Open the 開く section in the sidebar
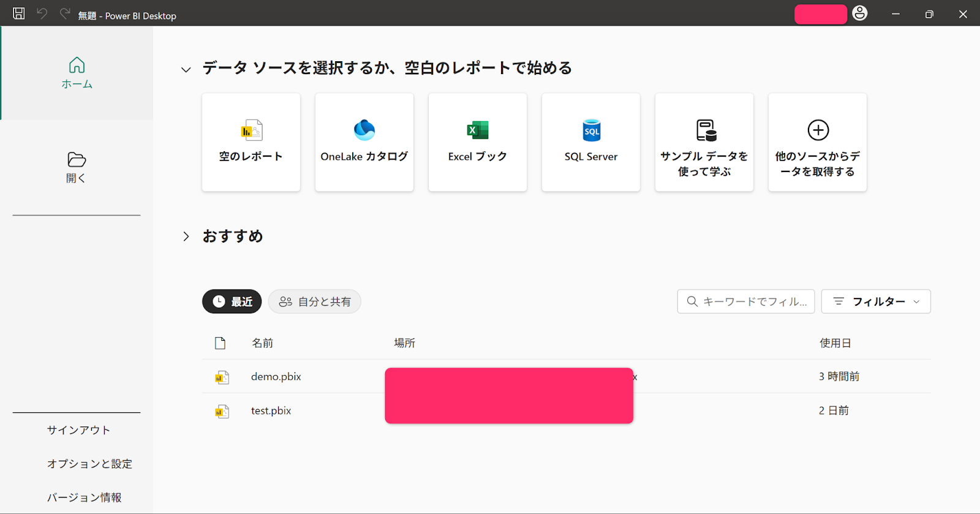This screenshot has width=980, height=514. click(x=77, y=168)
